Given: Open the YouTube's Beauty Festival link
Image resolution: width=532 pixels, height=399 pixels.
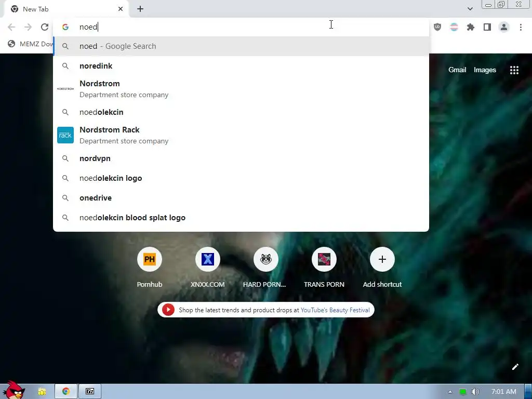Looking at the screenshot, I should [335, 310].
